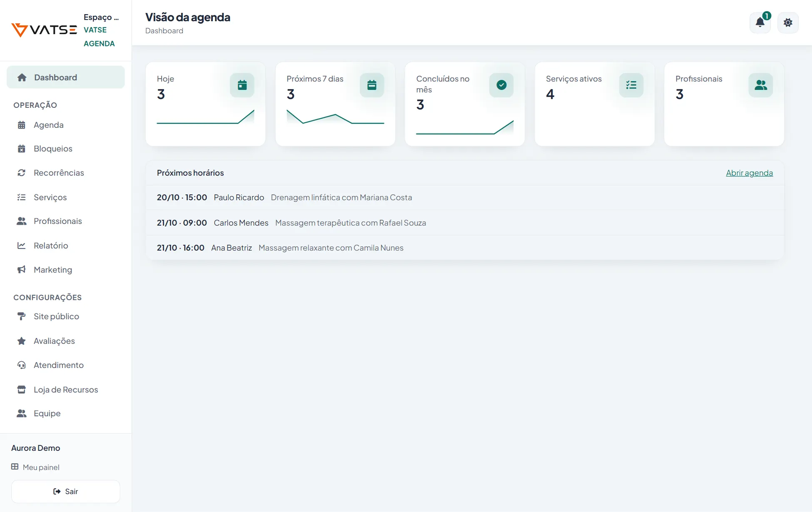Open the Meu painel link
Screen dimensions: 812x512
click(x=35, y=467)
